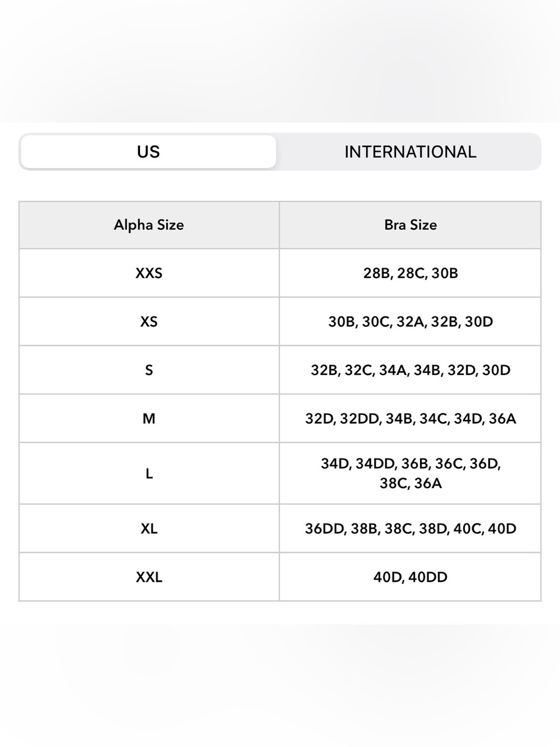Screen dimensions: 560x747
Task: Click bra sizes starting with 32D, 32DD
Action: tap(410, 419)
